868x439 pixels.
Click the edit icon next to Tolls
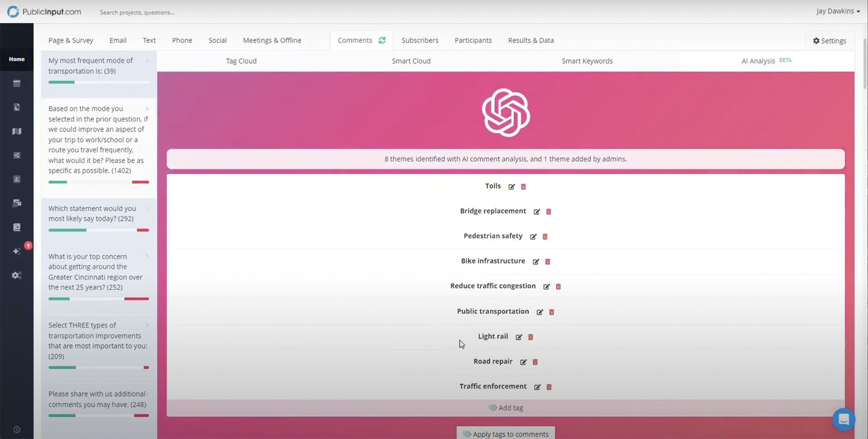511,187
